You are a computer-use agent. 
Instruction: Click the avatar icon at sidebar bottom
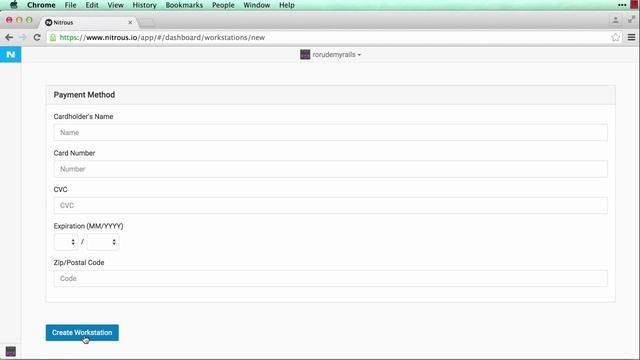11,351
